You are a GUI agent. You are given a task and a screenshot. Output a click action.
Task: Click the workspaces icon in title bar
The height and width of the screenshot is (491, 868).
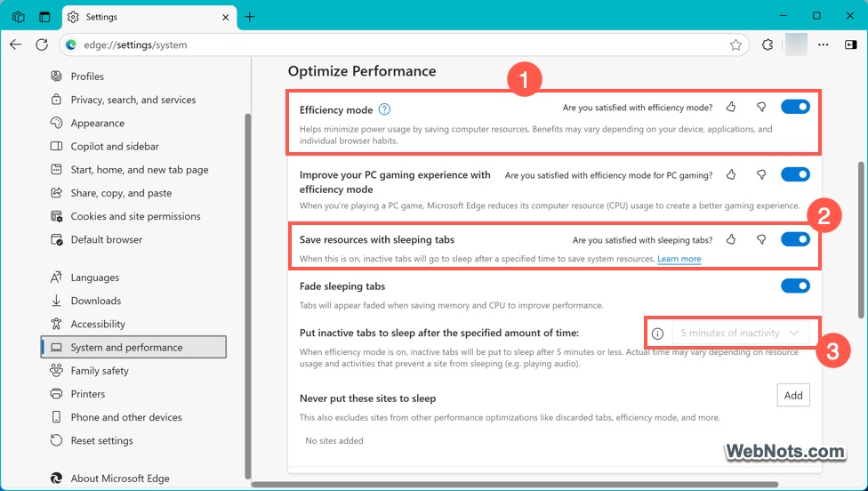pos(19,17)
